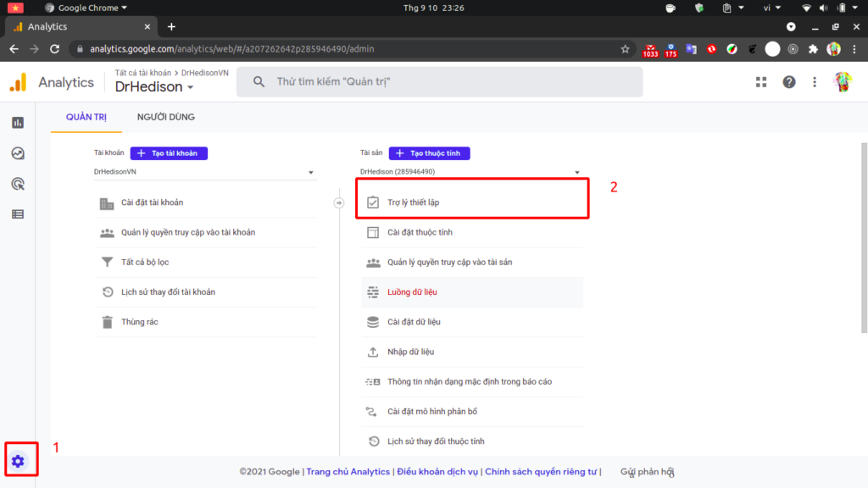
Task: Switch to the NGƯỜI DÙNG tab
Action: tap(166, 117)
